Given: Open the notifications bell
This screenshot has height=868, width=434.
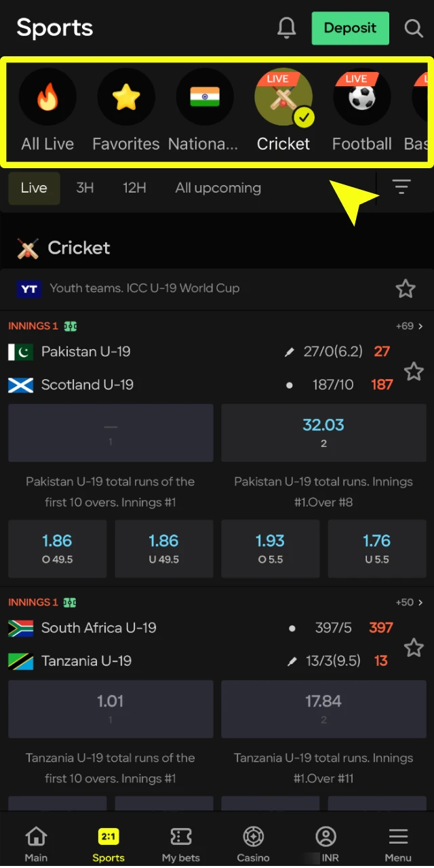Looking at the screenshot, I should [286, 28].
